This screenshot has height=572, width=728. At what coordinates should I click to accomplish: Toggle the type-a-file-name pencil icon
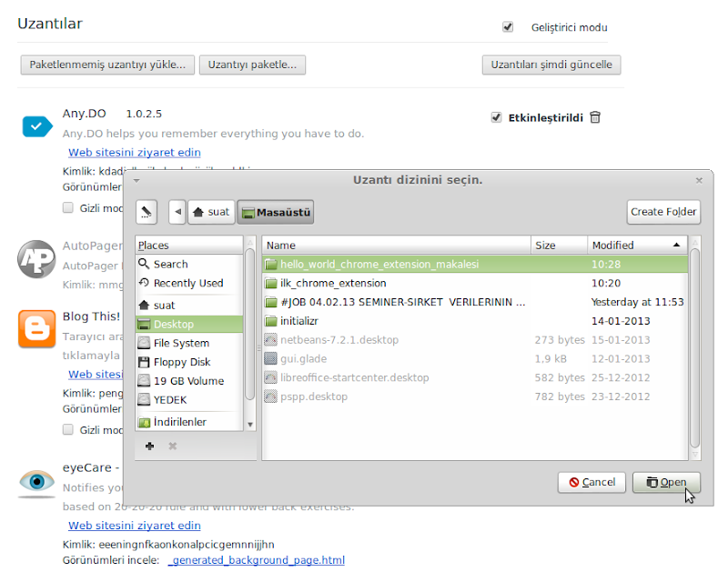(147, 212)
